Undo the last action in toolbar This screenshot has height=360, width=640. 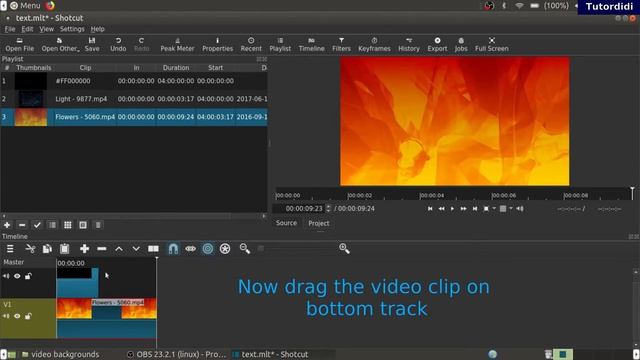pyautogui.click(x=118, y=44)
